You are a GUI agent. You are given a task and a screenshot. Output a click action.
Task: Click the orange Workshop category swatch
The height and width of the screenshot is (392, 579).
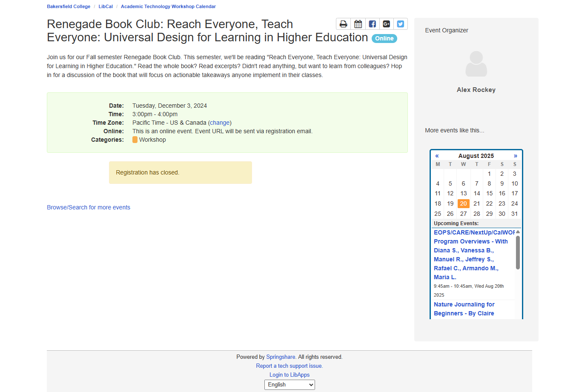135,140
